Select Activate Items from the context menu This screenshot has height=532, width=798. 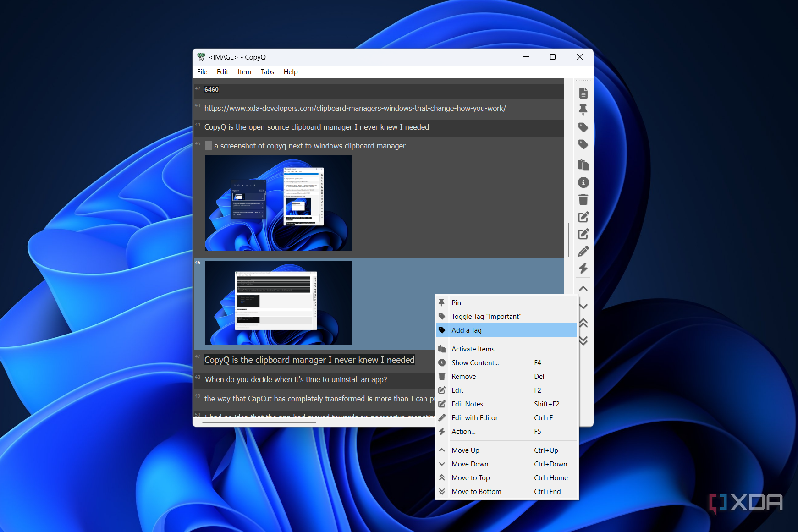[506, 349]
